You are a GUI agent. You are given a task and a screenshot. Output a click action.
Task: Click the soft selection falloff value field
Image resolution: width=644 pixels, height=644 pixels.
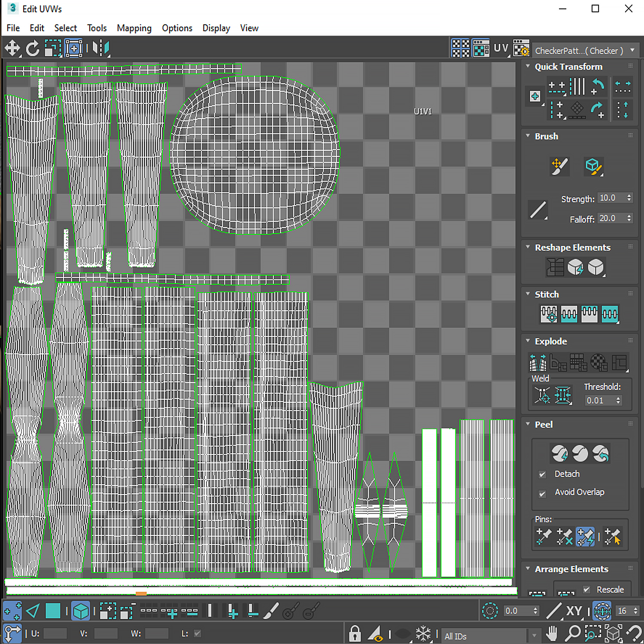click(517, 611)
